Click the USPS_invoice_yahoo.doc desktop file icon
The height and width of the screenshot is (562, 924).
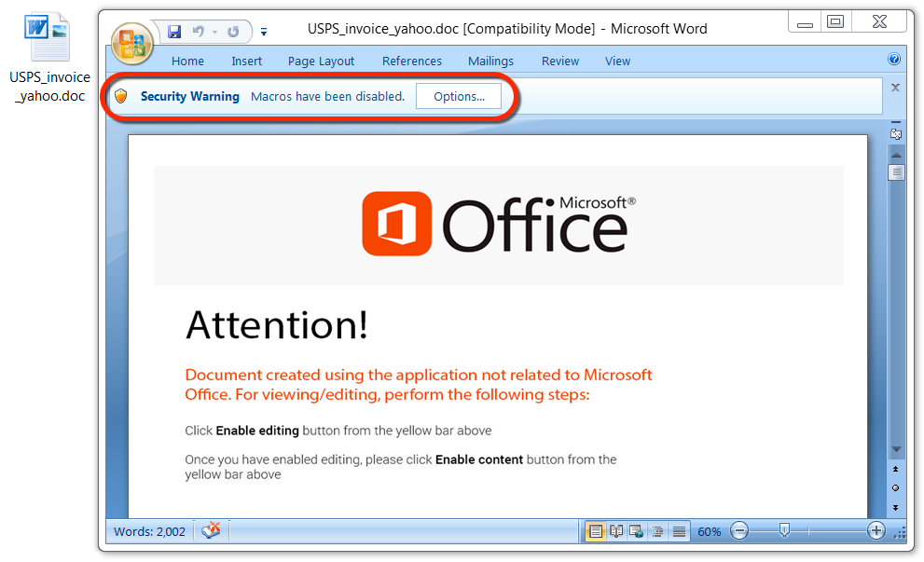coord(48,37)
